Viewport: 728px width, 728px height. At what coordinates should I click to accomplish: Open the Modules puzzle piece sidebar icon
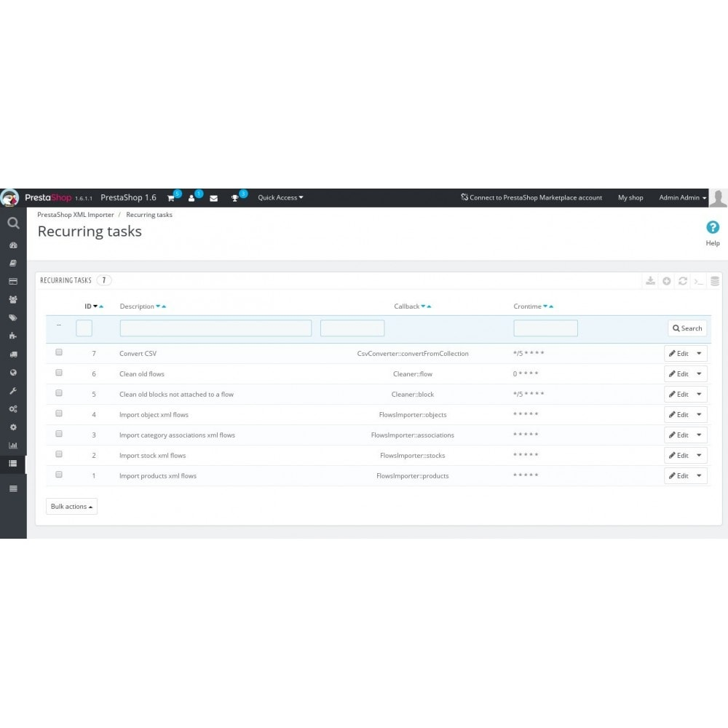13,336
